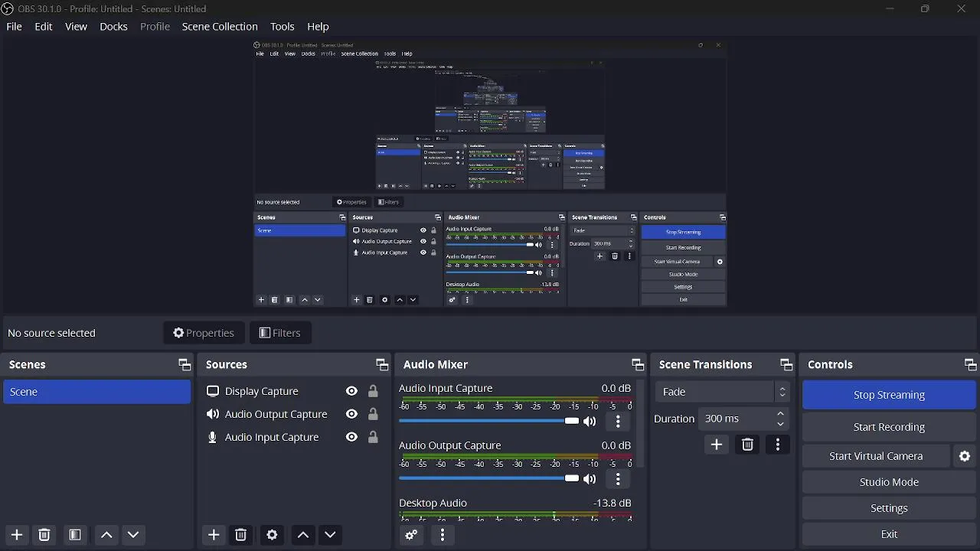Click Exit button in Controls
This screenshot has width=980, height=551.
tap(889, 534)
